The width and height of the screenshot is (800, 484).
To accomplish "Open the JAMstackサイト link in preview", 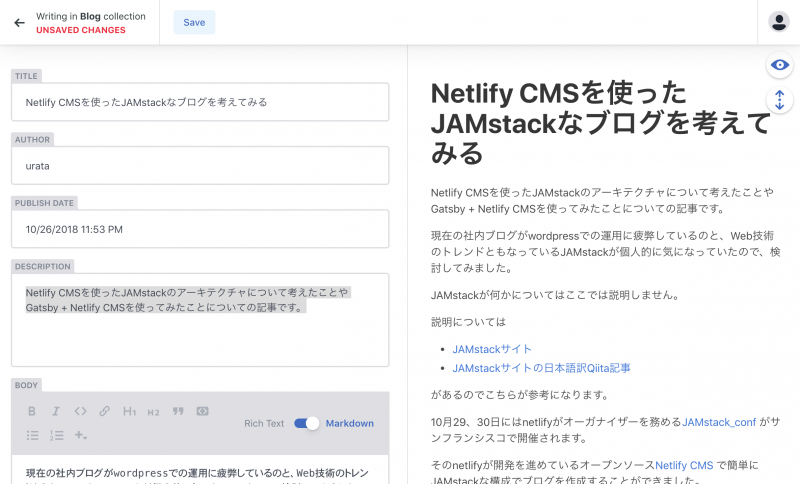I will (x=492, y=349).
